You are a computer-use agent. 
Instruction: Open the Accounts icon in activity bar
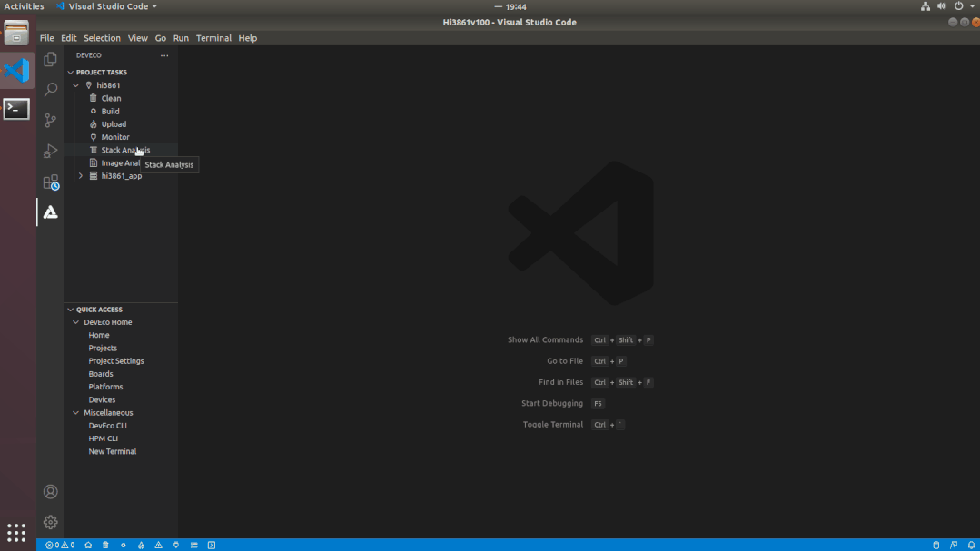pos(51,492)
